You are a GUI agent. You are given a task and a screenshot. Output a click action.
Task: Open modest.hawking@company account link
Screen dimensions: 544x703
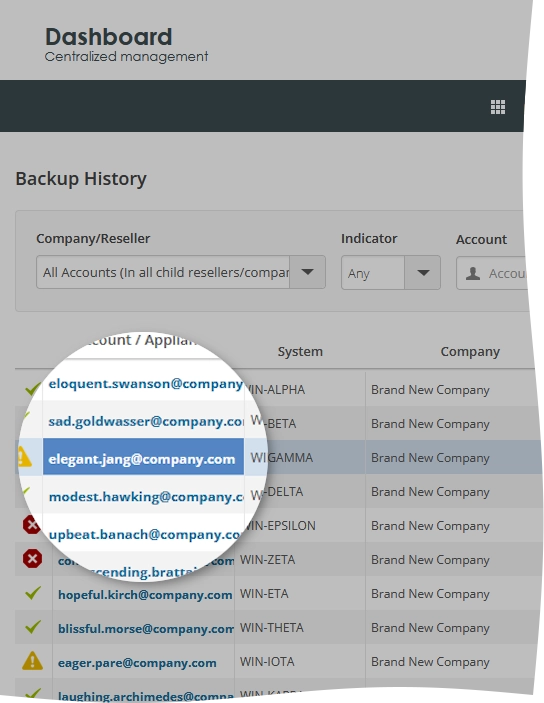click(x=146, y=497)
